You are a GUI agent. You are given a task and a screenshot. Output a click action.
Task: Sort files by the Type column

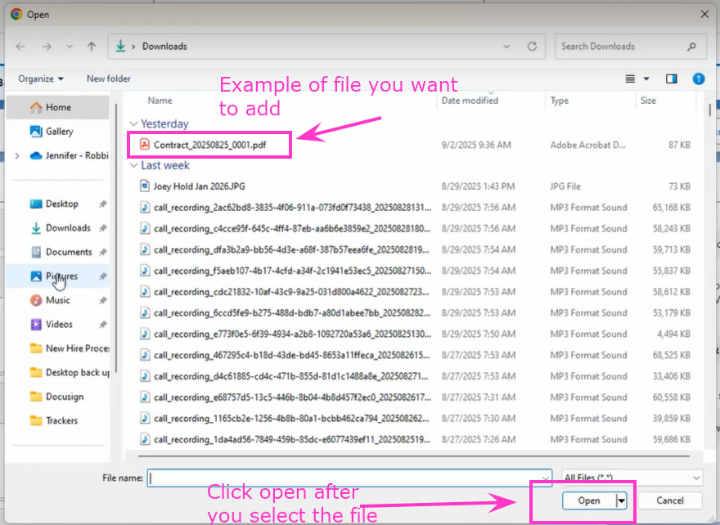point(559,101)
